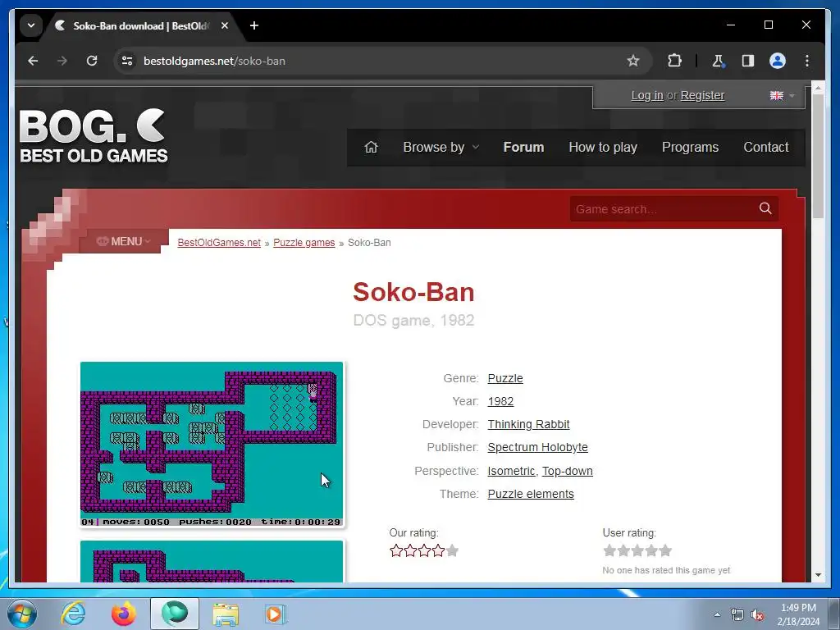
Task: Click the Log in link
Action: (x=647, y=95)
